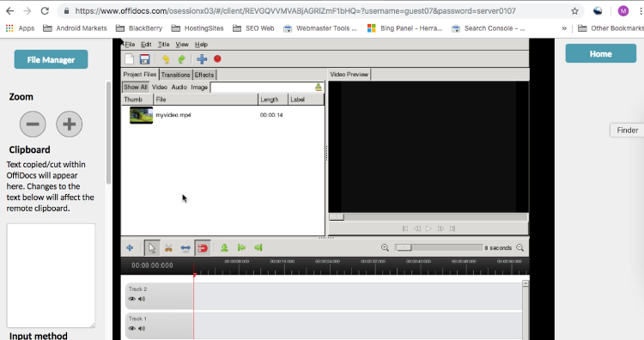The image size is (644, 340).
Task: Click the timeline zoom in magnifier
Action: click(385, 247)
